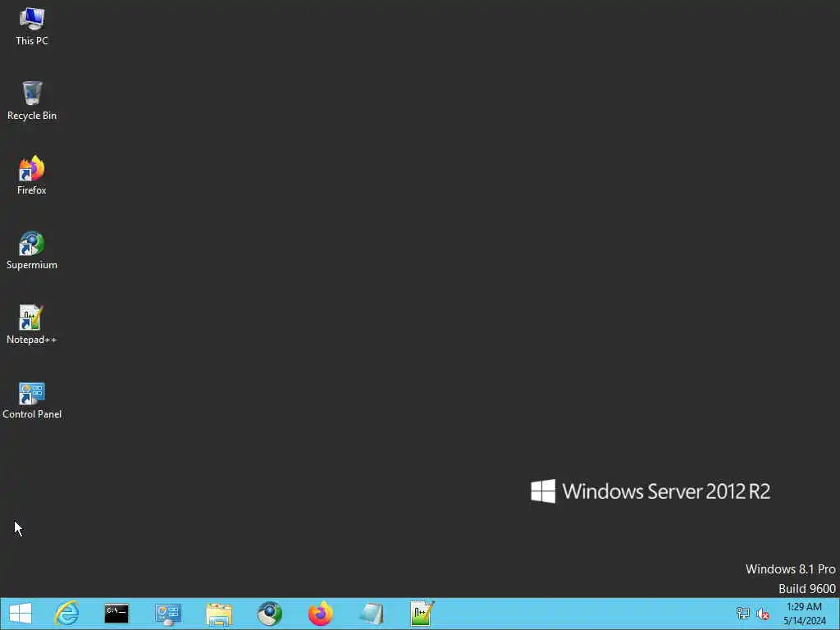Open Command Prompt from the taskbar
Viewport: 840px width, 630px height.
point(116,614)
